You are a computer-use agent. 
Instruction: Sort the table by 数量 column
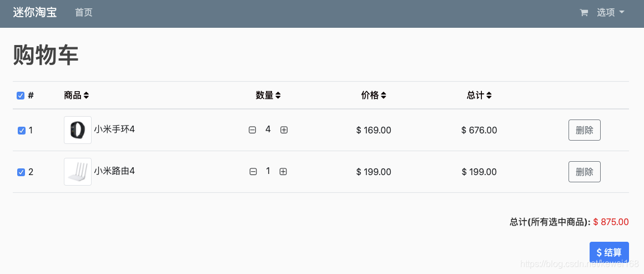(268, 96)
